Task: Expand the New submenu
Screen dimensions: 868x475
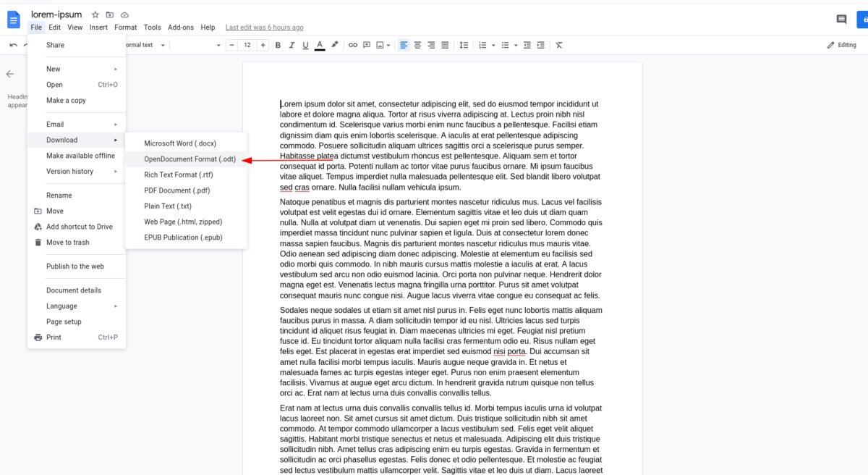Action: (77, 69)
